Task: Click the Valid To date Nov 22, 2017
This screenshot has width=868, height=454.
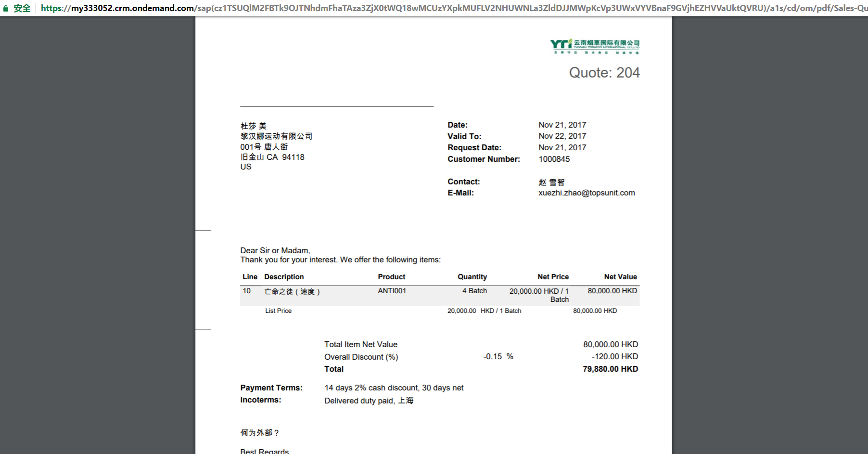Action: [x=562, y=136]
